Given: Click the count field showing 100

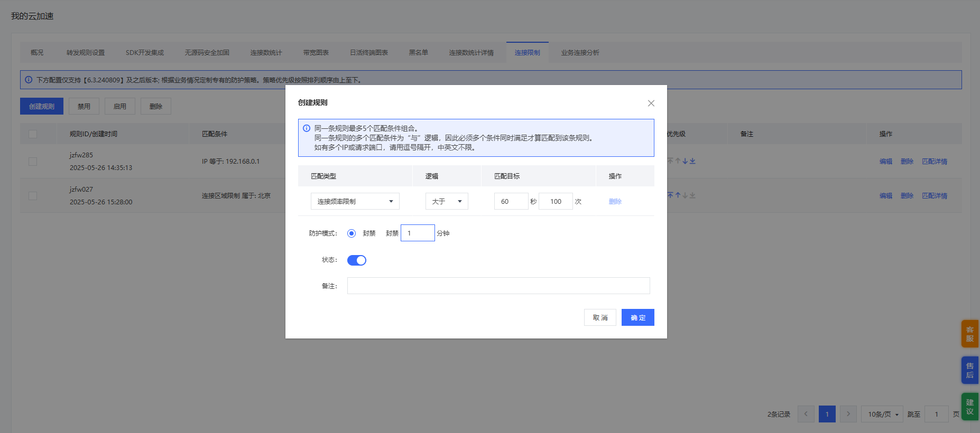Looking at the screenshot, I should pos(556,201).
